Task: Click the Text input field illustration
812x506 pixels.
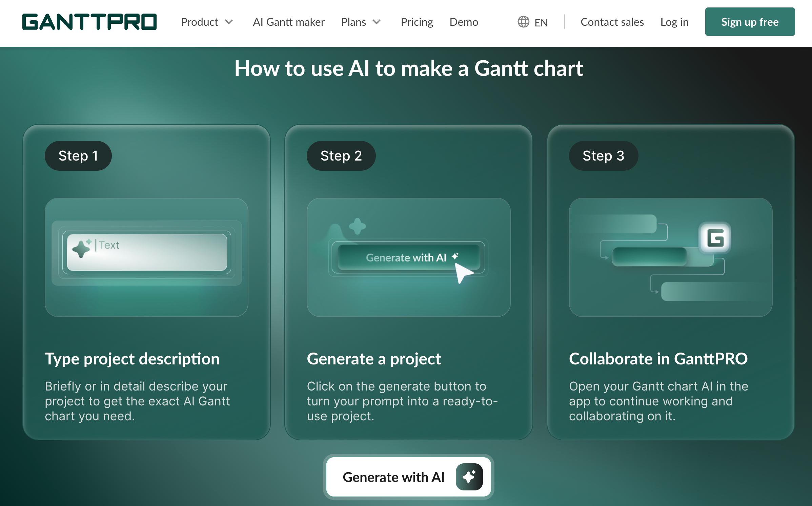Action: point(147,252)
